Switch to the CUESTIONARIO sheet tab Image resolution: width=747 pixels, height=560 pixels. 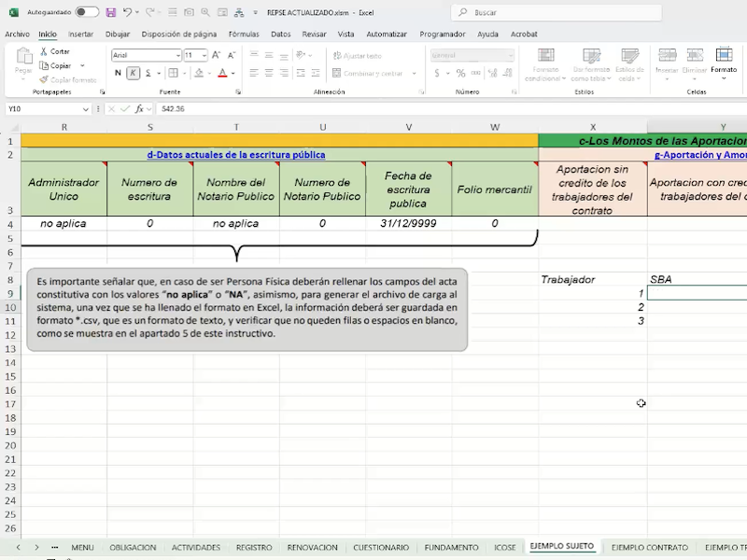[x=380, y=548]
